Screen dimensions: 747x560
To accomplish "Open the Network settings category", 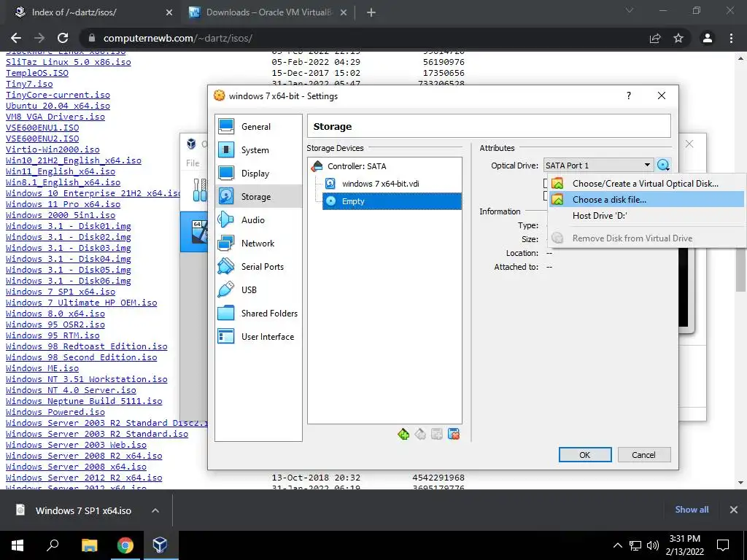I will 258,243.
